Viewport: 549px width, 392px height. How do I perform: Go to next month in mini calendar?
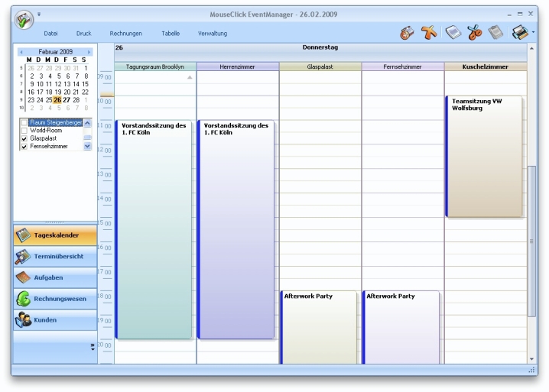[x=89, y=52]
